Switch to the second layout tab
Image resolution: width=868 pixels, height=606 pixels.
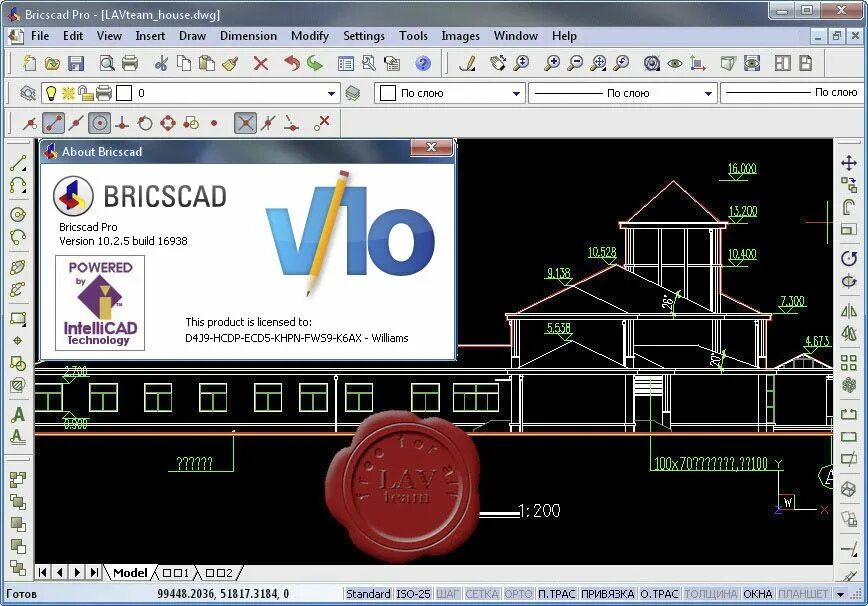219,573
